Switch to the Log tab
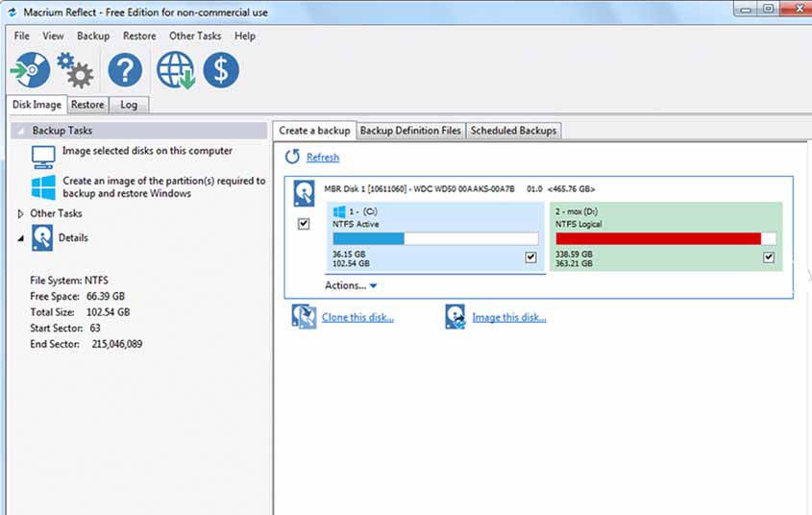The width and height of the screenshot is (812, 515). (x=129, y=105)
